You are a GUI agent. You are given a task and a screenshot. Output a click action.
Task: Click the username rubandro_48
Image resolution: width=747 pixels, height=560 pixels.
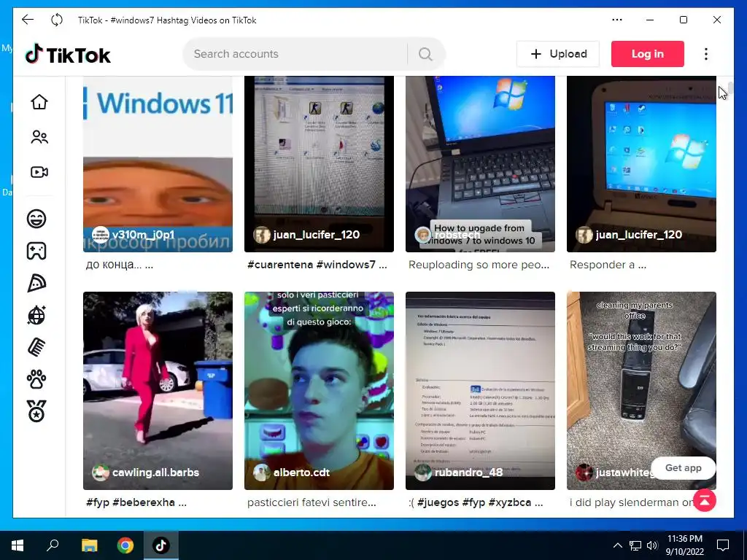469,472
